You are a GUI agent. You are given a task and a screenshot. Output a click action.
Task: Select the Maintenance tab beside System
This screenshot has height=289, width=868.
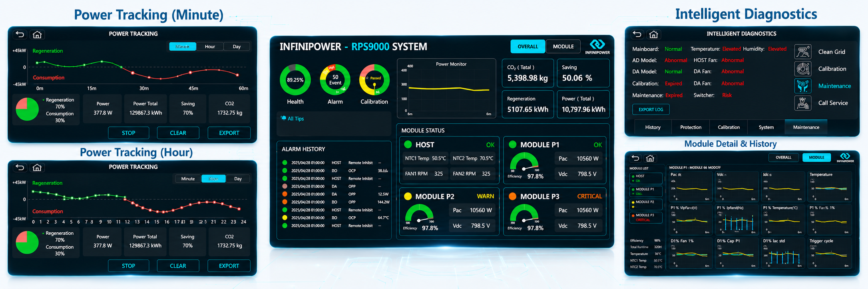[806, 127]
